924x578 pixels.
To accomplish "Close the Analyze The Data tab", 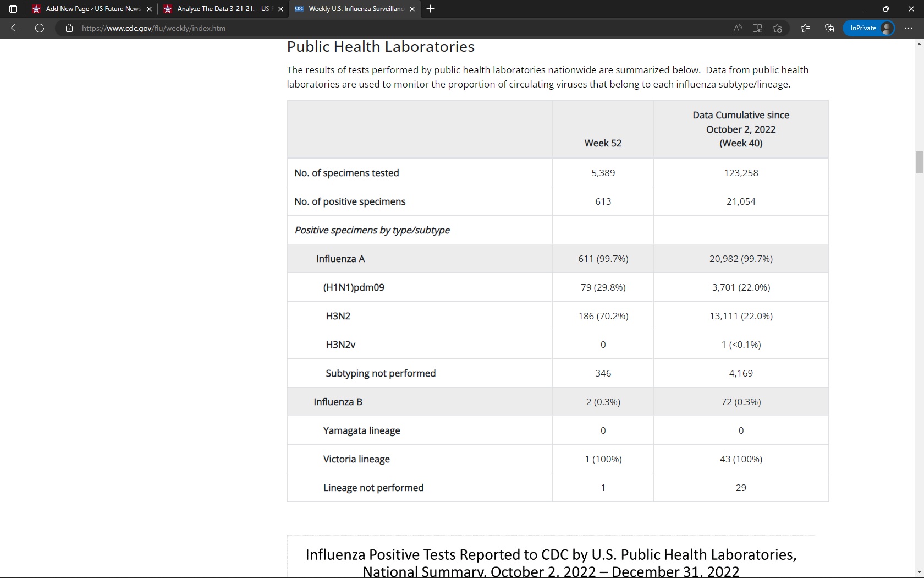I will (x=280, y=9).
